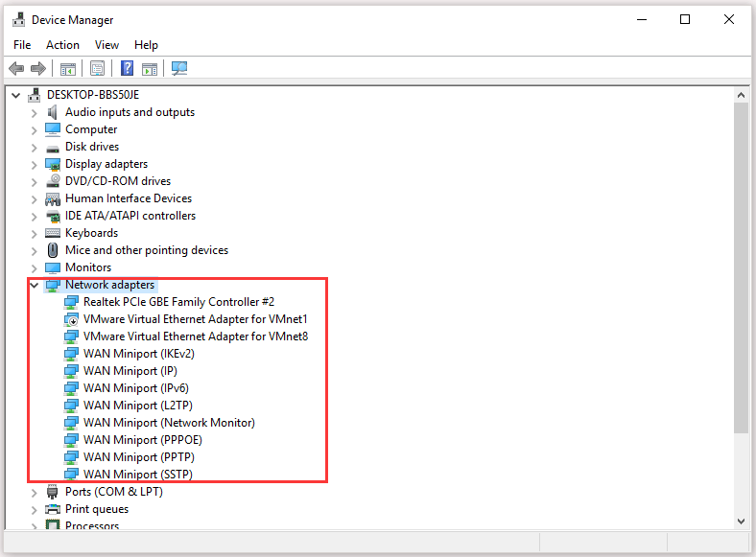Click the VMnet1 adapter icon with the down arrow

(71, 319)
